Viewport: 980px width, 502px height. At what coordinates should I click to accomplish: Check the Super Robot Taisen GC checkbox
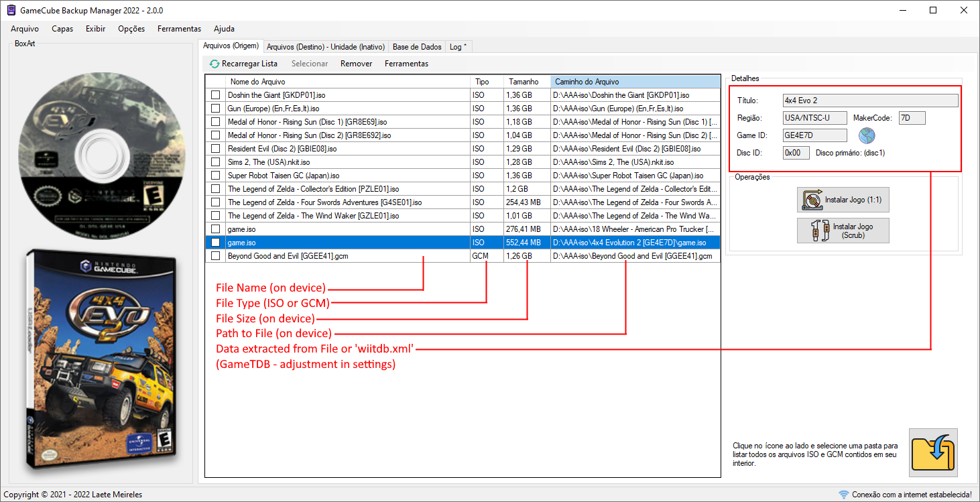(x=215, y=176)
